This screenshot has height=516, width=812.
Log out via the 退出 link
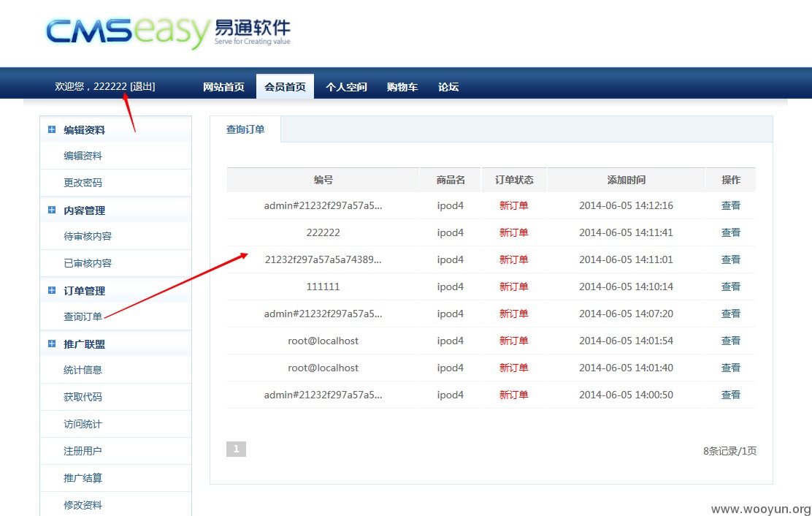click(x=142, y=86)
